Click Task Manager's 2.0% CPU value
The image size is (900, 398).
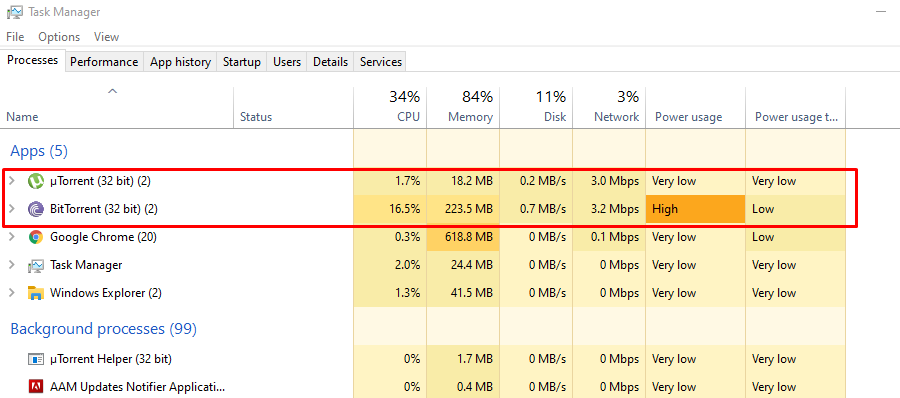point(408,265)
